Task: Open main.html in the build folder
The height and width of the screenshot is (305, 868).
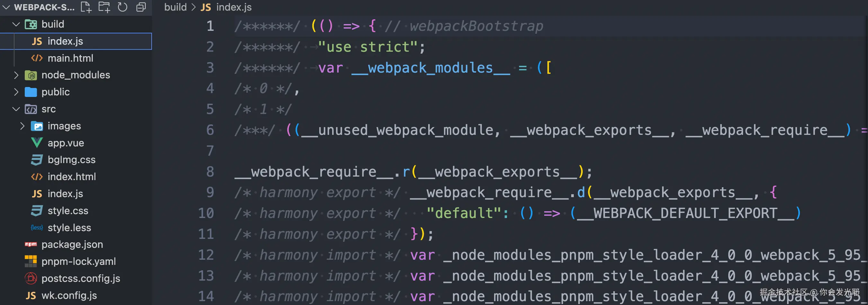Action: (x=70, y=58)
